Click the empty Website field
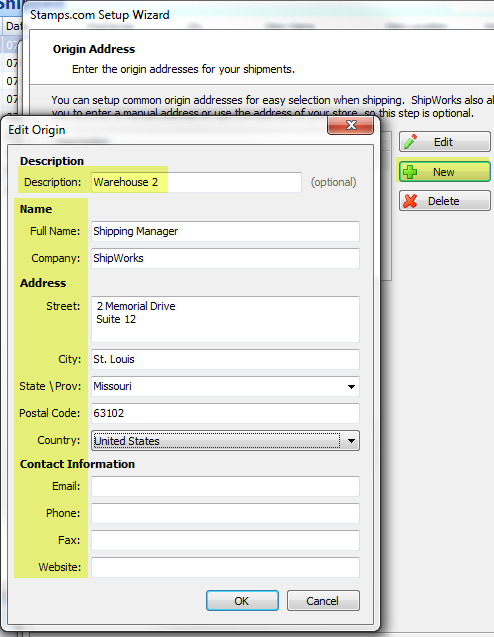Image resolution: width=494 pixels, height=637 pixels. pyautogui.click(x=225, y=567)
